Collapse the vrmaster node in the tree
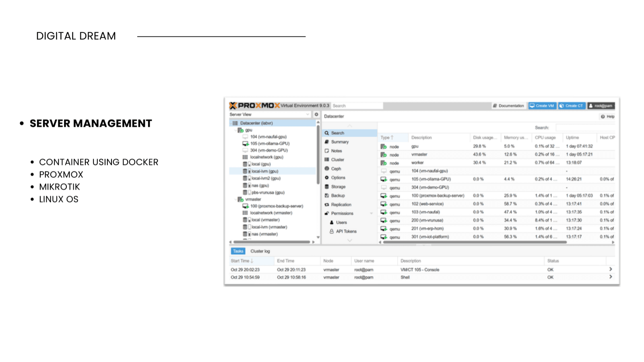 tap(235, 200)
